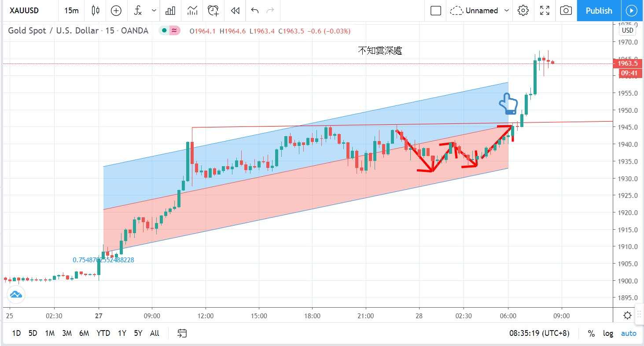Viewport: 644px width, 346px height.
Task: Enter fullscreen mode
Action: [x=545, y=11]
